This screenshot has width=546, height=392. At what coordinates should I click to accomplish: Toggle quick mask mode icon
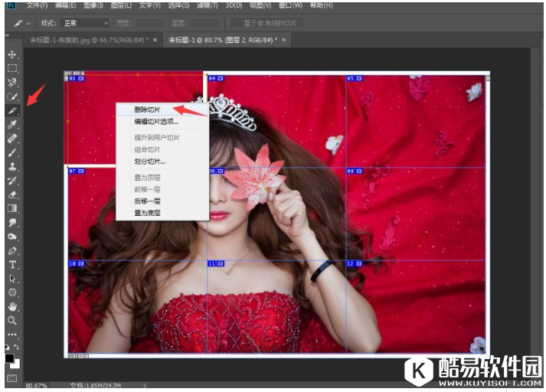(x=12, y=378)
